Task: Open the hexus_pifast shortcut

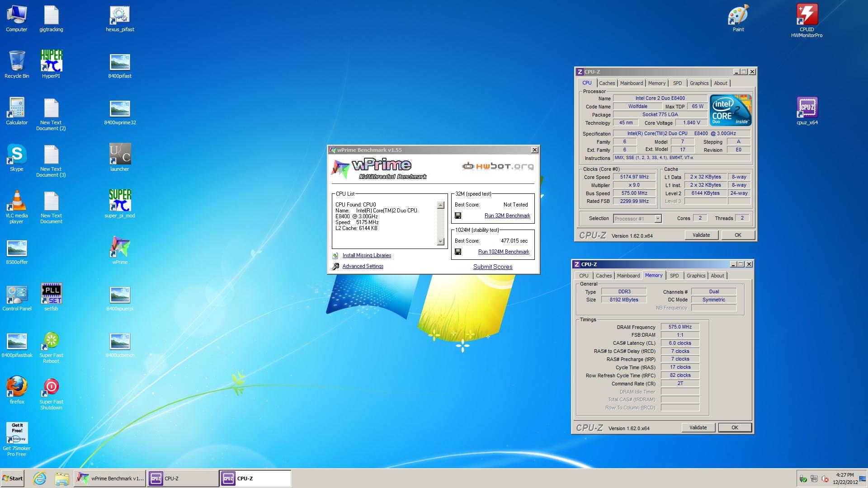Action: click(120, 19)
